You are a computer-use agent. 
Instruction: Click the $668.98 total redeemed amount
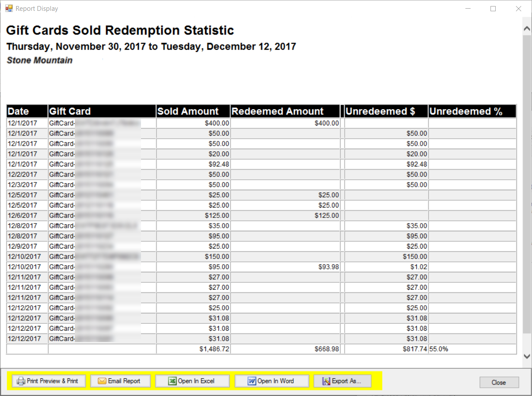coord(285,349)
